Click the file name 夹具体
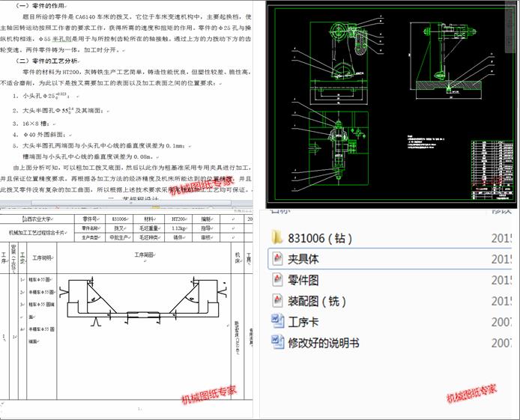 303,259
